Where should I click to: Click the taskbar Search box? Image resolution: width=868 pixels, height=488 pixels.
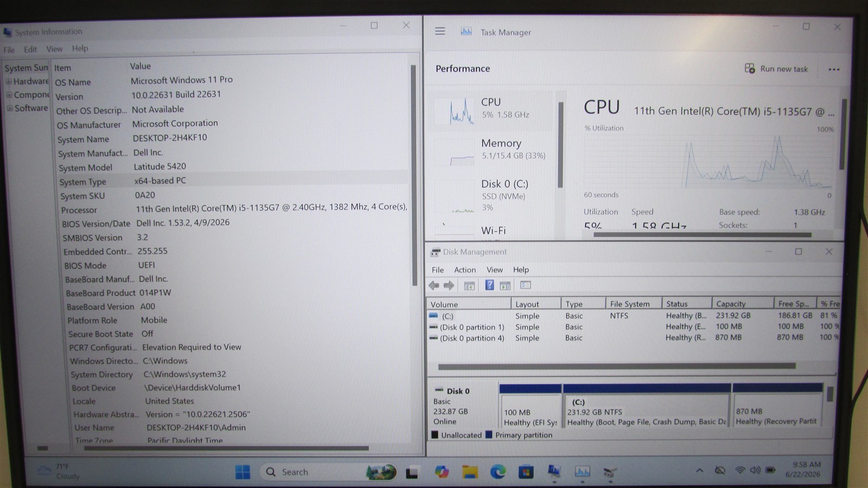329,472
